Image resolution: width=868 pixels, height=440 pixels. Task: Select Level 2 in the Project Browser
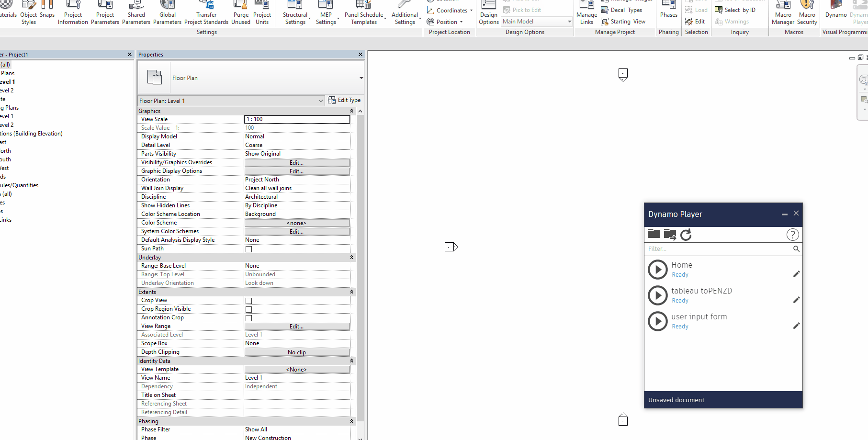point(8,90)
